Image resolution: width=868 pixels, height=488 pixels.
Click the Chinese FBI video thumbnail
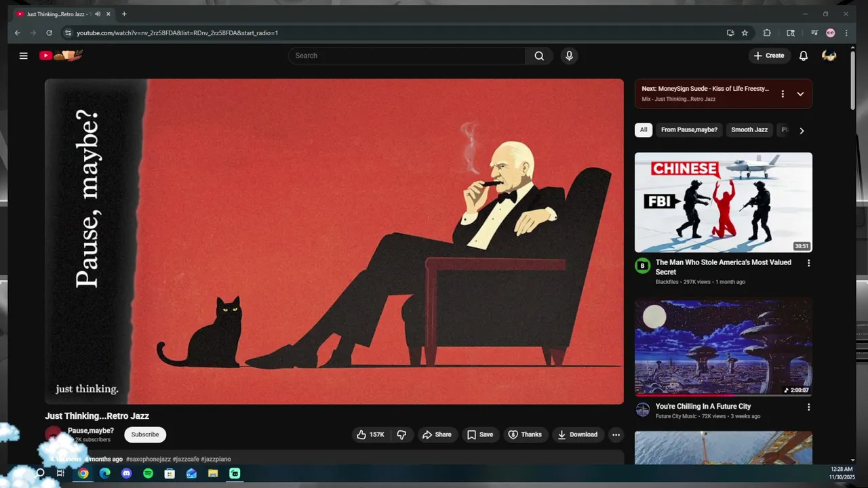tap(724, 203)
